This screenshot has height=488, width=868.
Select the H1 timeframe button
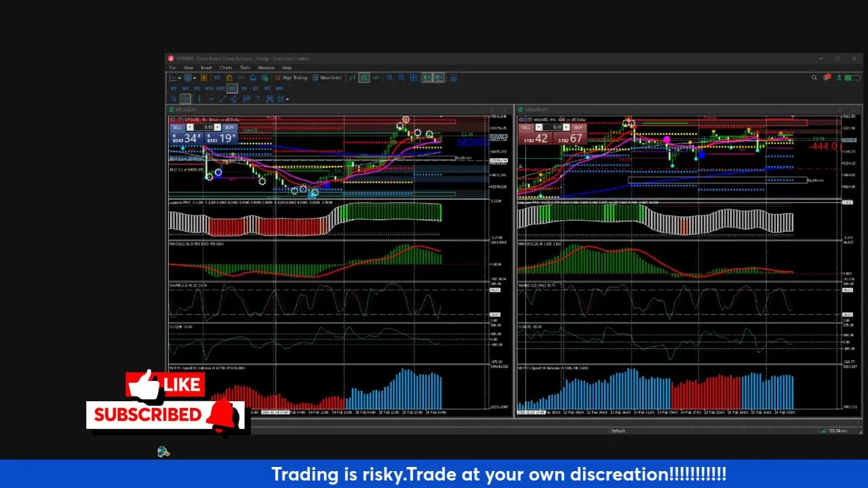[233, 89]
